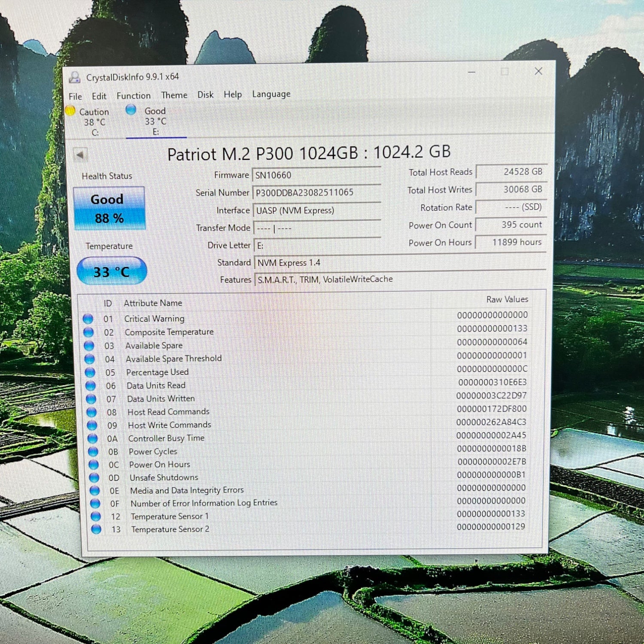Click the status orb for Data Units Written
Image resolution: width=644 pixels, height=644 pixels.
[x=91, y=399]
